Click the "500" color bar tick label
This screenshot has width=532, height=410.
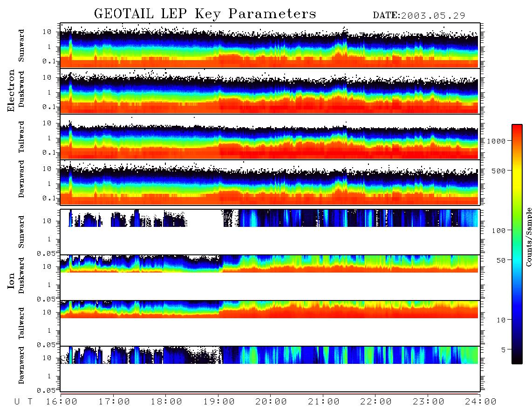point(498,171)
